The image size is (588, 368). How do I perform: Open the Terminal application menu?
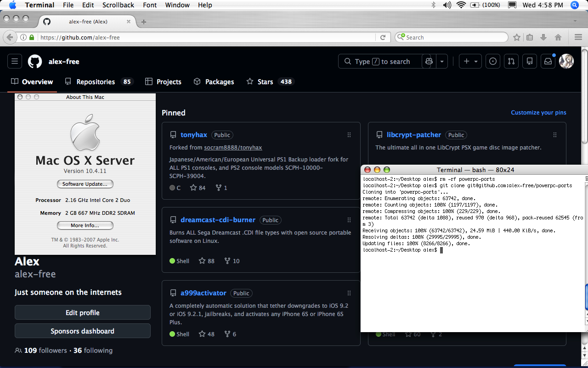pyautogui.click(x=40, y=5)
